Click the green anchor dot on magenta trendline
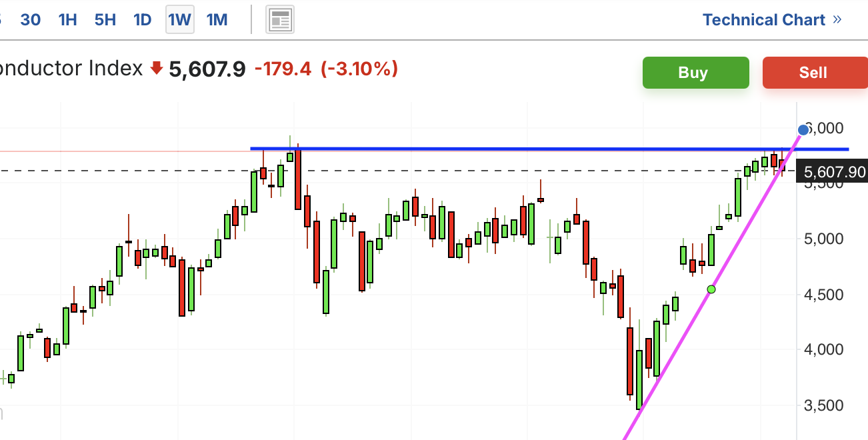Image resolution: width=868 pixels, height=440 pixels. pyautogui.click(x=711, y=289)
